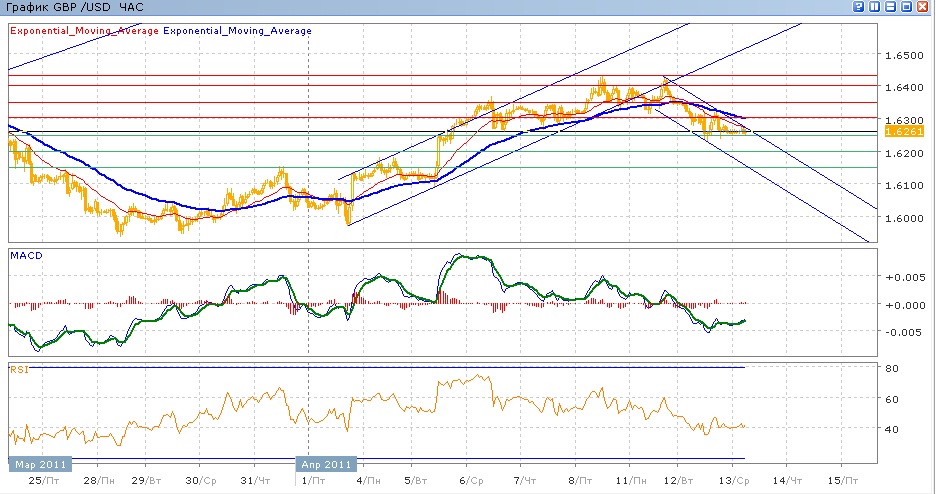This screenshot has width=936, height=494.
Task: Click the current price tag 1.6261
Action: 904,132
